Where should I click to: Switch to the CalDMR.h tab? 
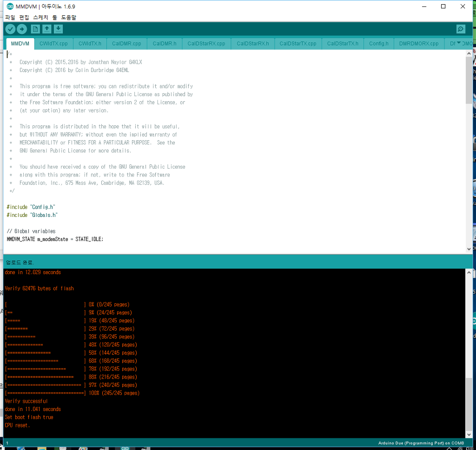[x=165, y=44]
